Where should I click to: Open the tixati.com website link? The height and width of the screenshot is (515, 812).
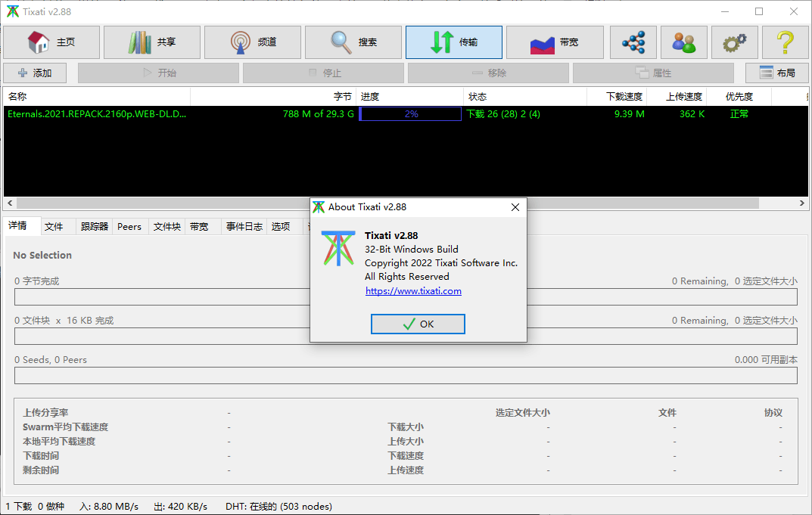click(413, 290)
